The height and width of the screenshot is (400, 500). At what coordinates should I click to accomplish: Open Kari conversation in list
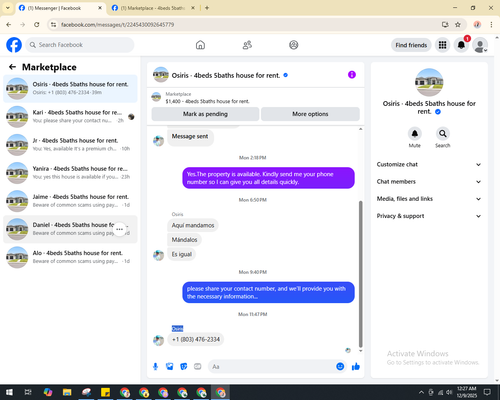tap(70, 117)
